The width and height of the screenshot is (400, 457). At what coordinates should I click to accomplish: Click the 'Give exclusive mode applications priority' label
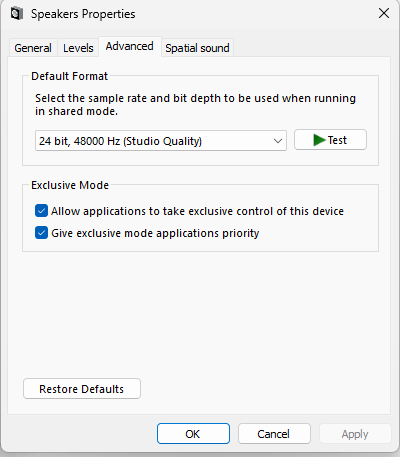155,233
